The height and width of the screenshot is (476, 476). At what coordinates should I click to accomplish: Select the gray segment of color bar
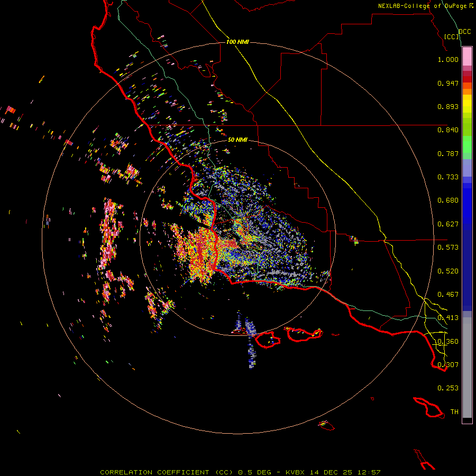coord(467,368)
